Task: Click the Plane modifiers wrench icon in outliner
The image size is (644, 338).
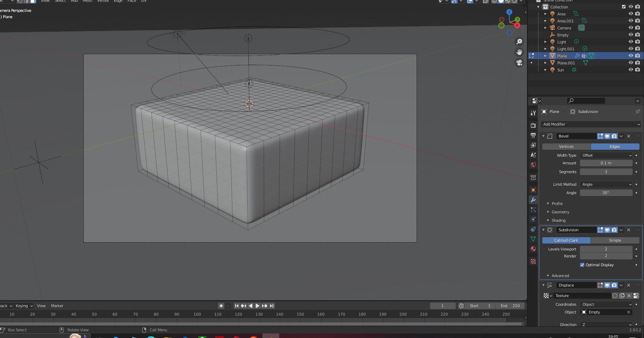Action: (x=577, y=56)
